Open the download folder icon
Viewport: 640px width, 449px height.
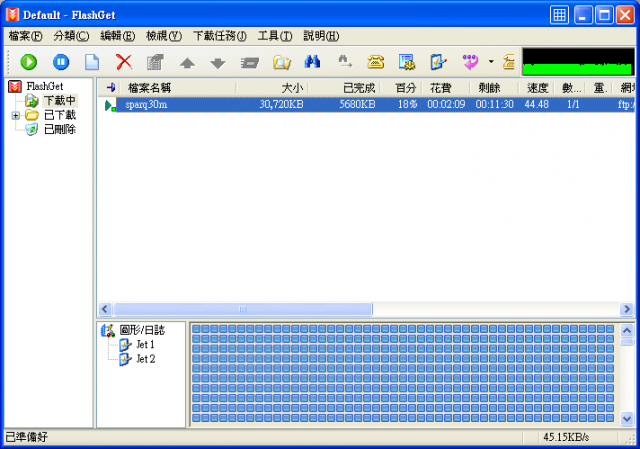(x=282, y=62)
